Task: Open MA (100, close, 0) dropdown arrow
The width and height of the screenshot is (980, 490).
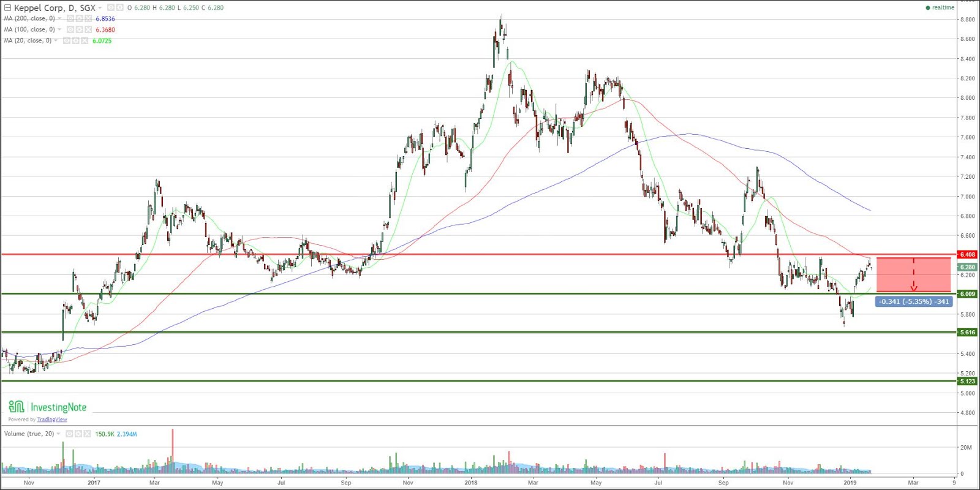Action: pyautogui.click(x=59, y=29)
